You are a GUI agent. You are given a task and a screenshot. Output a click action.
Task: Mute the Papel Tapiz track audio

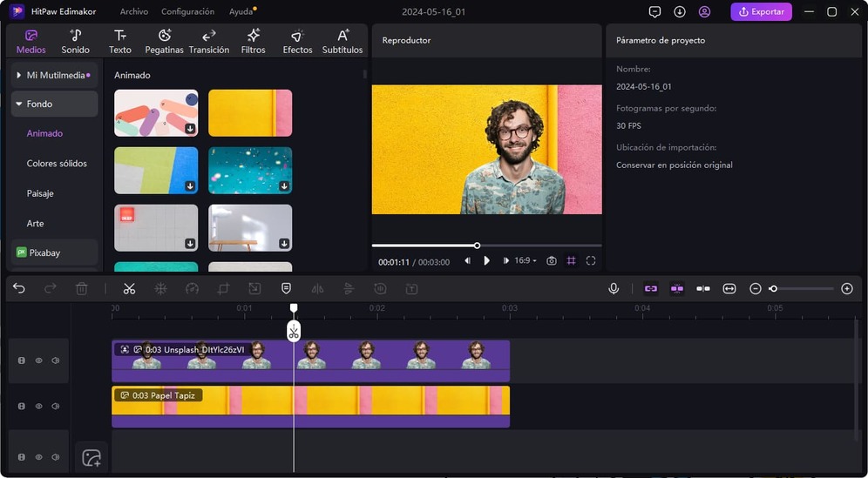pos(55,407)
